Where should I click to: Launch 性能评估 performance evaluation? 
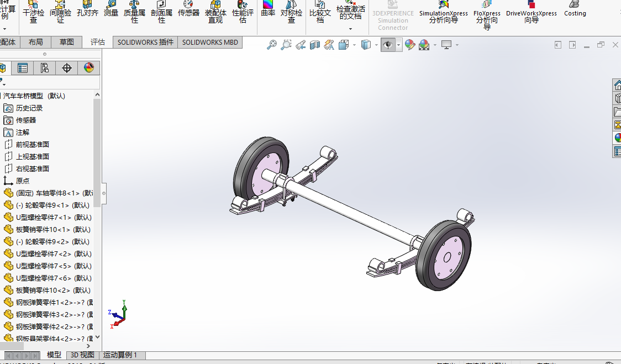coord(243,12)
